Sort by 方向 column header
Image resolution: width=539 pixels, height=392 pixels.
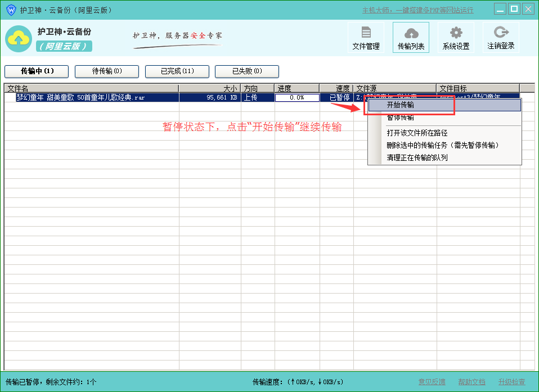tap(258, 88)
